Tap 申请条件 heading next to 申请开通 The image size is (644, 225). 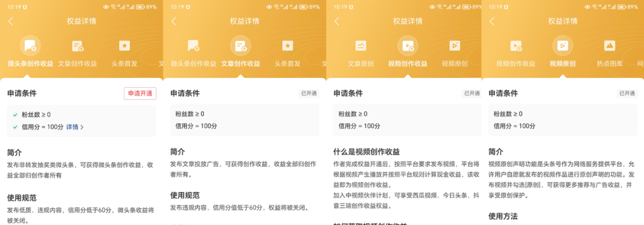[22, 93]
